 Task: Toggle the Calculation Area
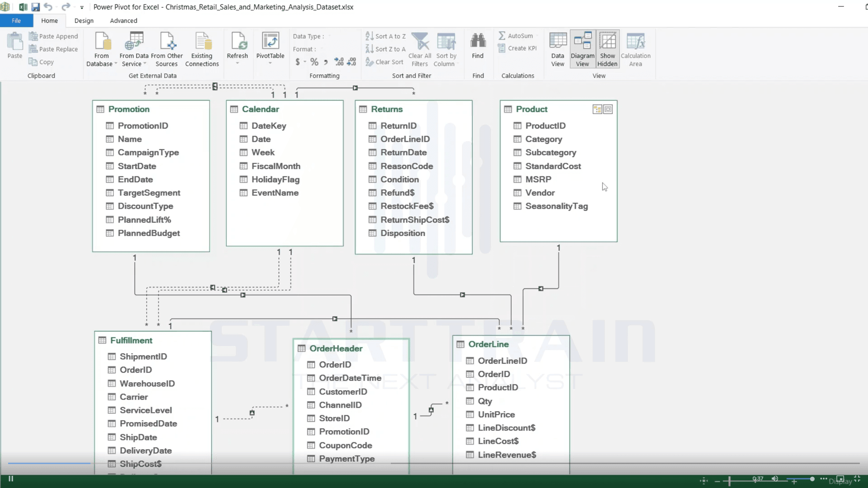(636, 50)
